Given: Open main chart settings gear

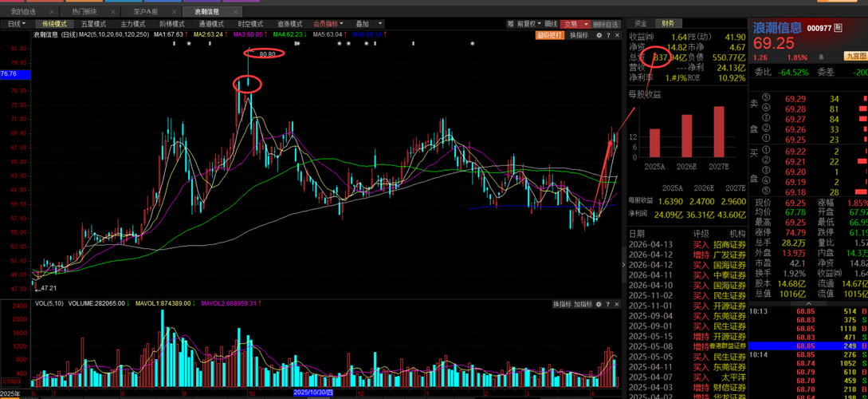Looking at the screenshot, I should (x=599, y=35).
